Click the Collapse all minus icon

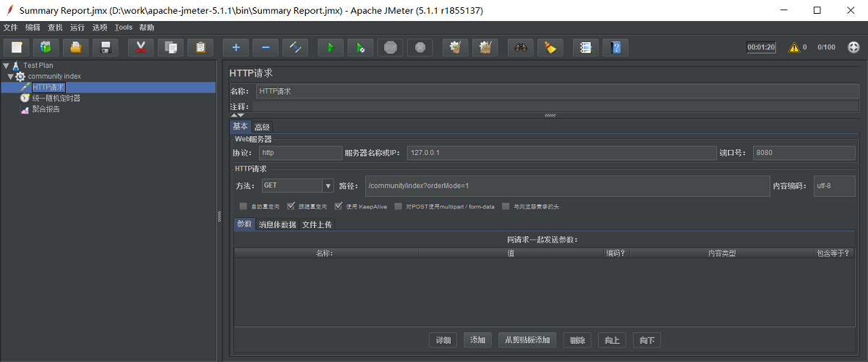click(265, 47)
